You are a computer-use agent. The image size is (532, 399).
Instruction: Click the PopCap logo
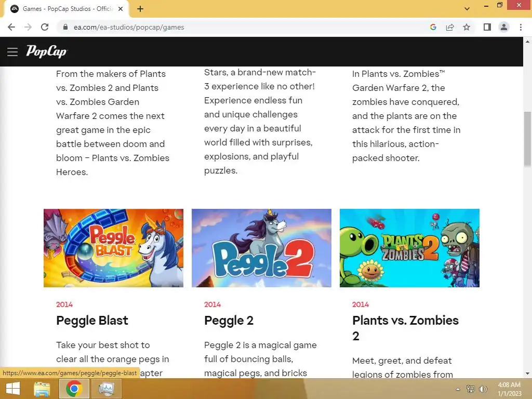[x=46, y=51]
